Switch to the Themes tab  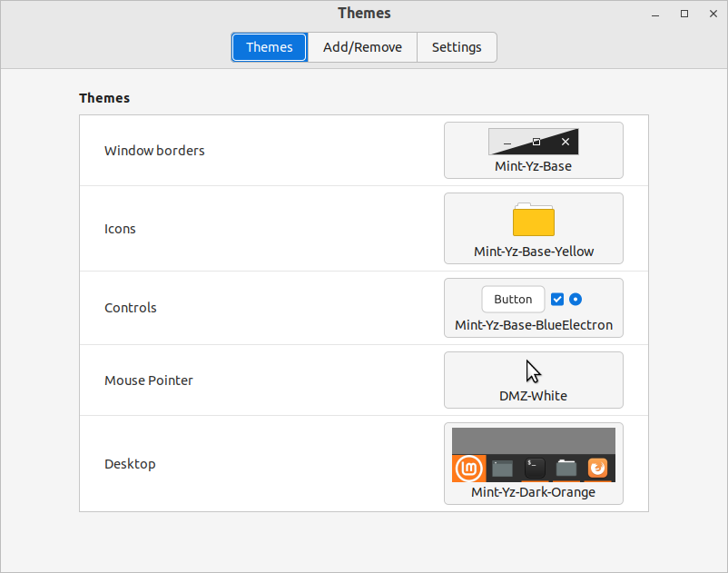click(270, 47)
